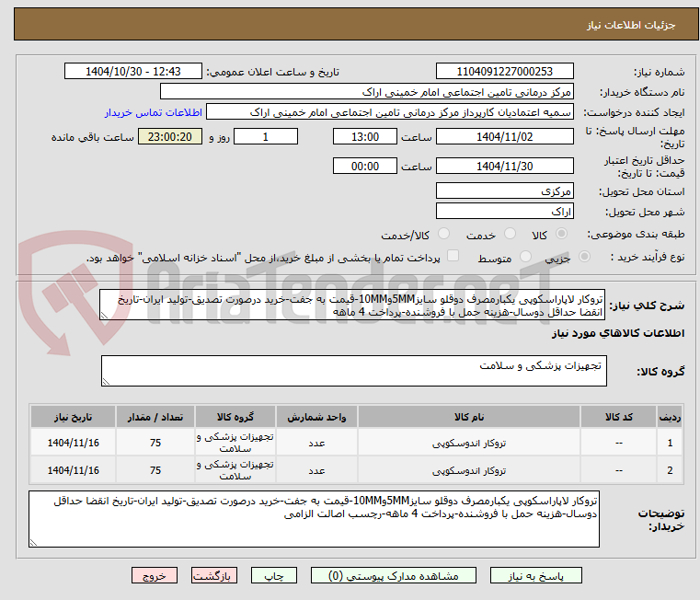The width and height of the screenshot is (700, 600).
Task: Toggle the اسناد خزانه اسلامی payment checkbox
Action: pyautogui.click(x=453, y=256)
